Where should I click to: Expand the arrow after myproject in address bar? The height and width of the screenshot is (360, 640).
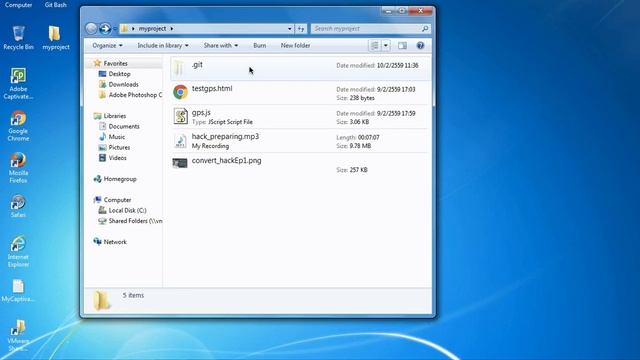click(x=172, y=29)
